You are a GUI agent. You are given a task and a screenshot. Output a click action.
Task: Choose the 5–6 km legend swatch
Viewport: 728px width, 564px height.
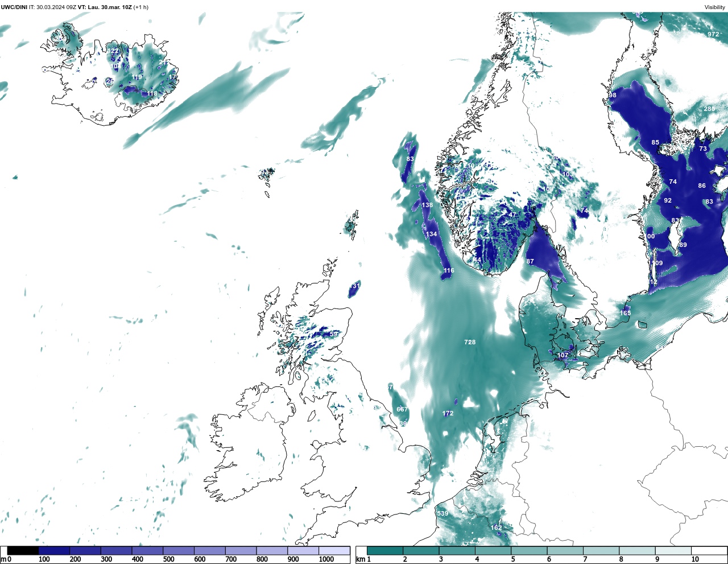pos(529,550)
